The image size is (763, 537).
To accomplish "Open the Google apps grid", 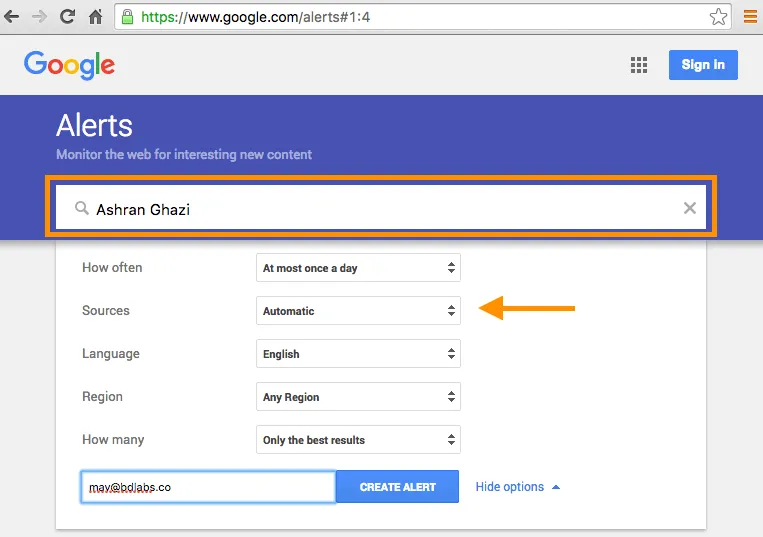I will 639,65.
